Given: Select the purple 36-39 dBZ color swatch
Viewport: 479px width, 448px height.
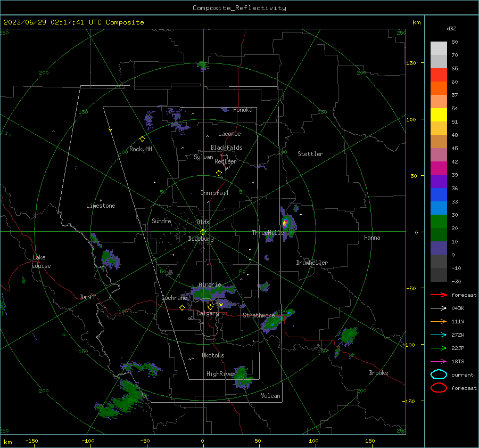Looking at the screenshot, I should [x=439, y=182].
